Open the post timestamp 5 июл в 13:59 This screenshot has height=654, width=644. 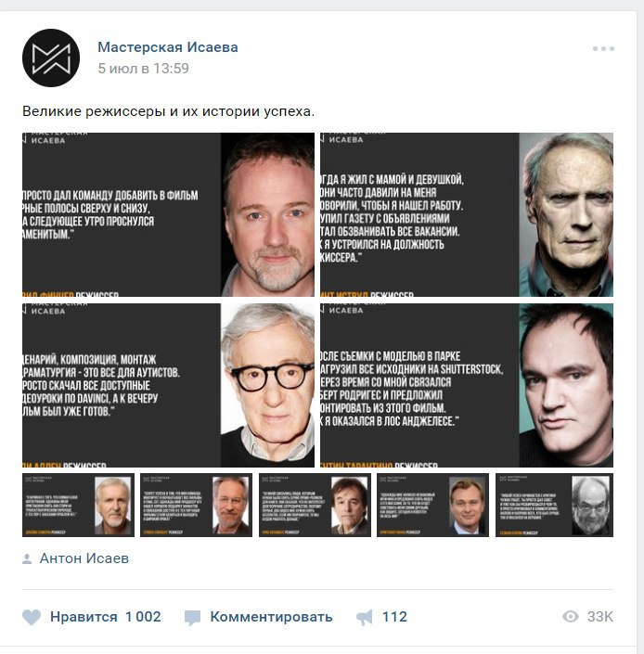point(143,68)
